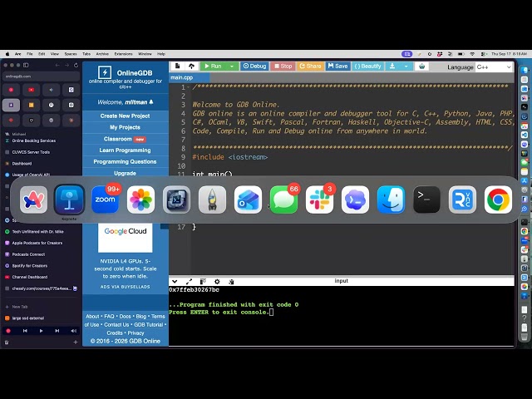Open the GDB Tutorial footer link

[149, 325]
